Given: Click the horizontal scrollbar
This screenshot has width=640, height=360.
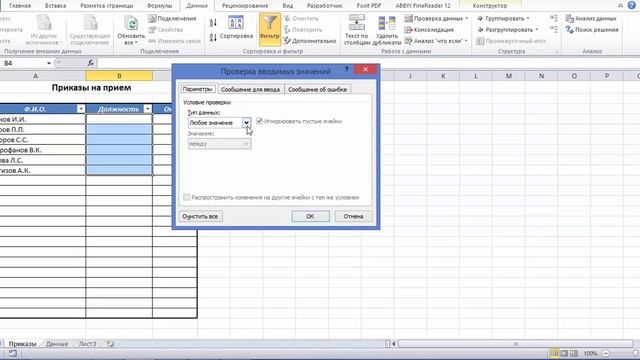Looking at the screenshot, I should coord(515,344).
